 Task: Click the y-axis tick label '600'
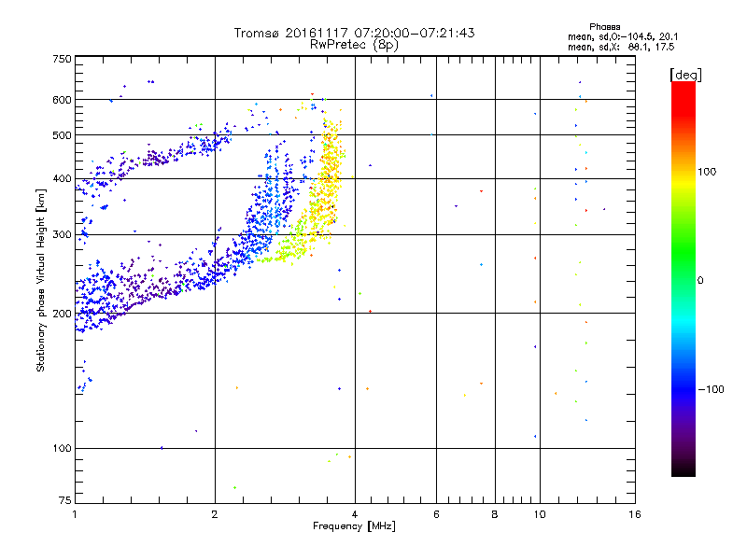point(62,100)
